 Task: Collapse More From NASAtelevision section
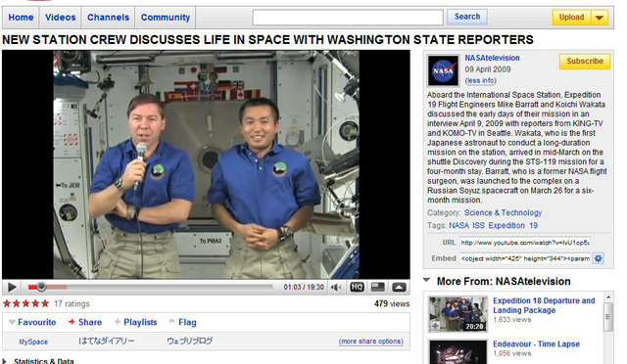point(427,281)
